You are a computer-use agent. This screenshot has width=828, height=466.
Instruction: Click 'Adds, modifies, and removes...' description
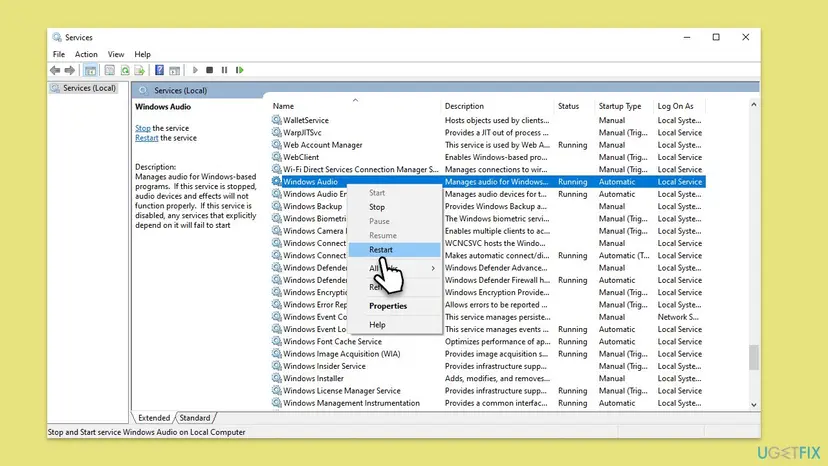[x=497, y=378]
